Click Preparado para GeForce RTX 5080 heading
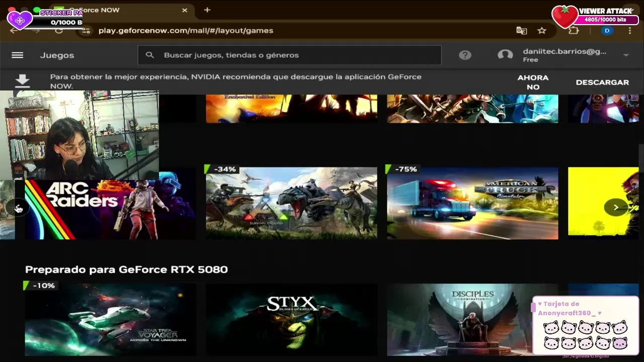 pyautogui.click(x=126, y=269)
